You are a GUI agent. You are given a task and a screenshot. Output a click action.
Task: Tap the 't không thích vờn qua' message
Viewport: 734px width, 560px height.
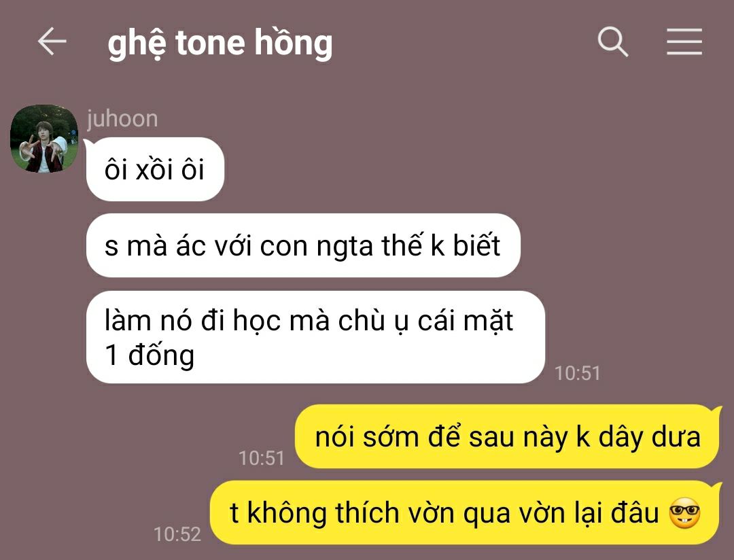pyautogui.click(x=466, y=512)
